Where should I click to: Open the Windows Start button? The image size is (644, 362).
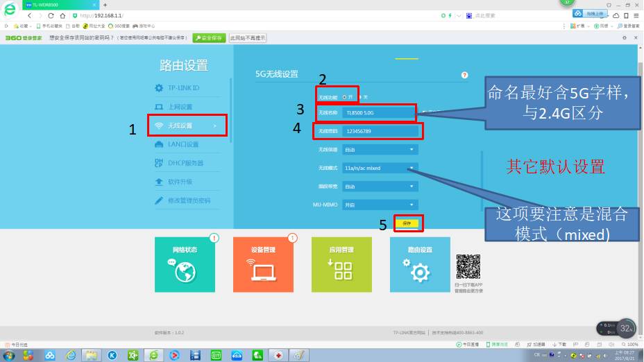click(8, 355)
